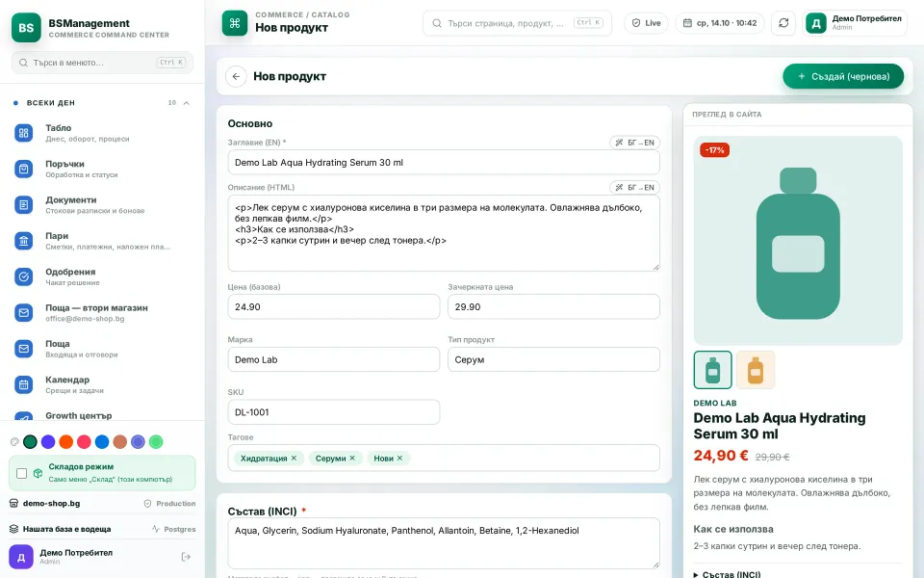924x578 pixels.
Task: Click the Growth център rocket icon
Action: (23, 416)
